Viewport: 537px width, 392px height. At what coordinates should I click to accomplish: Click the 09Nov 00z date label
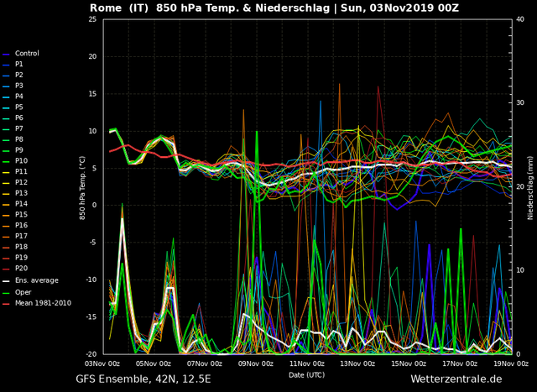[x=258, y=363]
